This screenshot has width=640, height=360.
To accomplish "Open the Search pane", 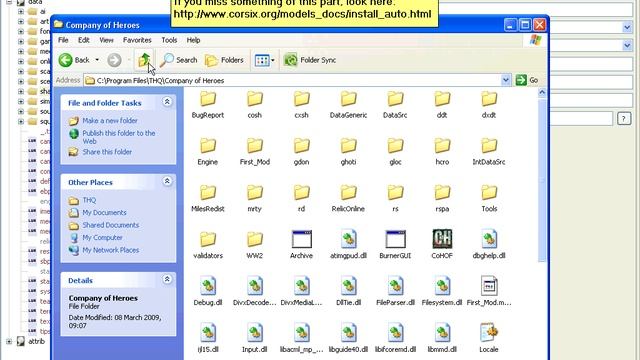I will click(x=178, y=60).
